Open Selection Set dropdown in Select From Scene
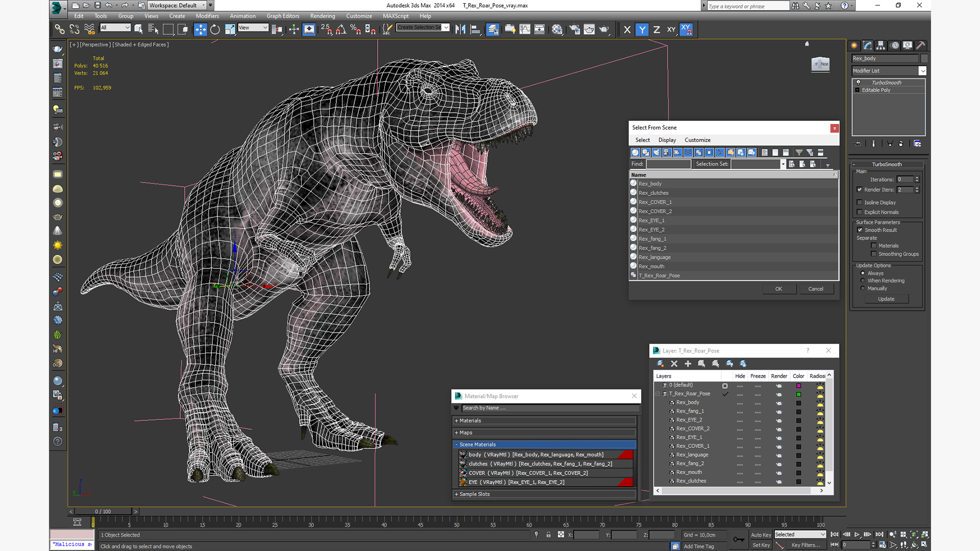The height and width of the screenshot is (551, 980). 782,164
